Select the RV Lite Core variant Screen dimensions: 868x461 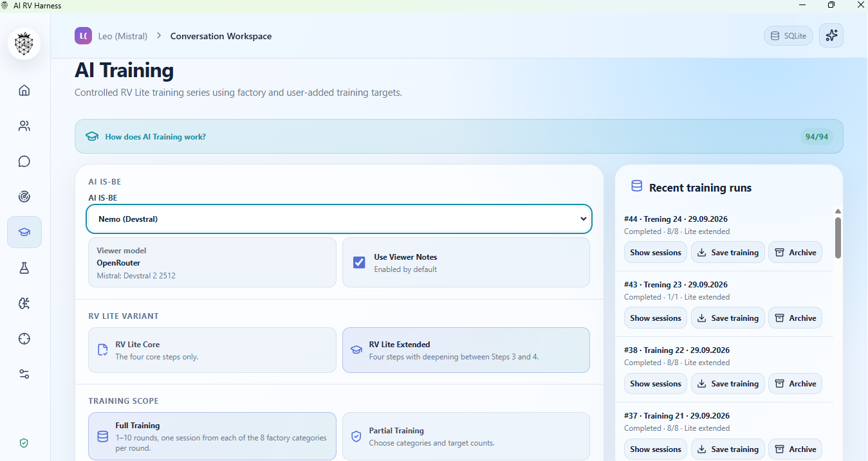coord(212,350)
